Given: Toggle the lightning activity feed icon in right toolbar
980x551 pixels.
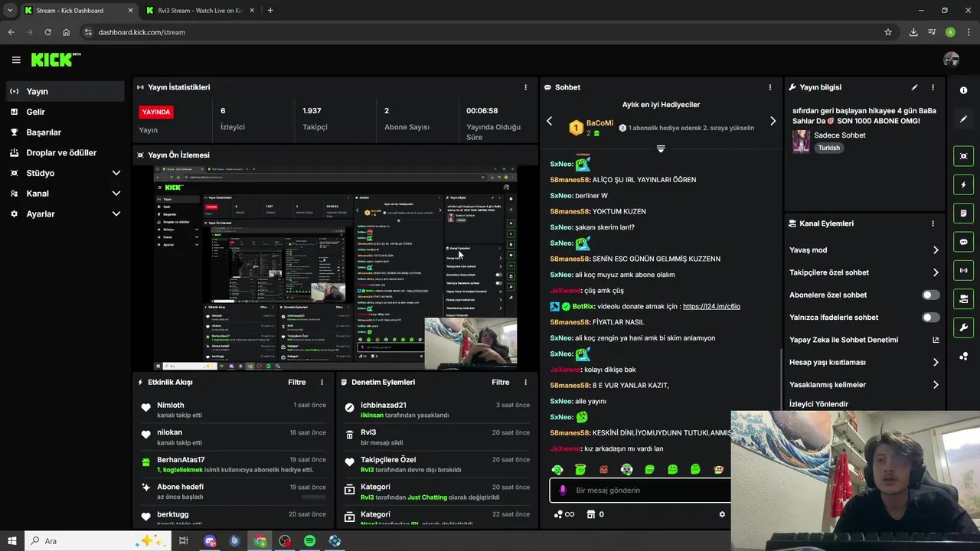Looking at the screenshot, I should (x=963, y=184).
